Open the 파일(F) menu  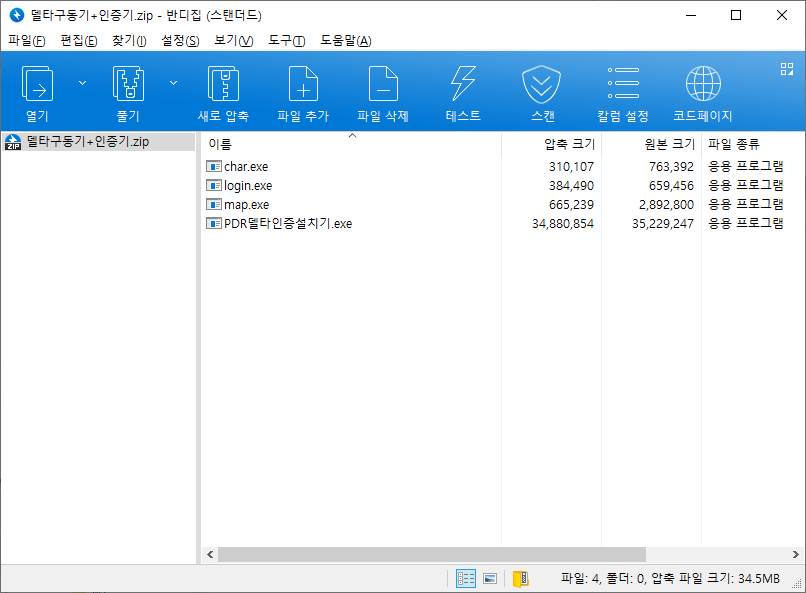(27, 41)
